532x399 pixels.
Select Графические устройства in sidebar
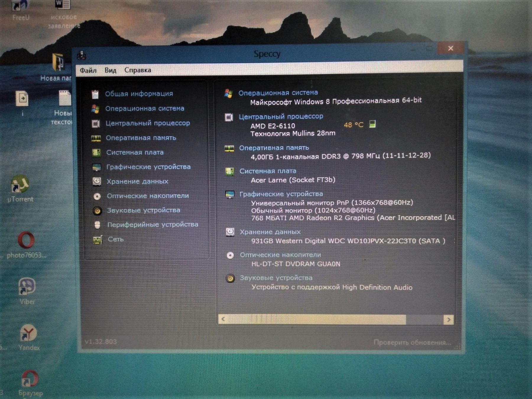click(x=148, y=167)
